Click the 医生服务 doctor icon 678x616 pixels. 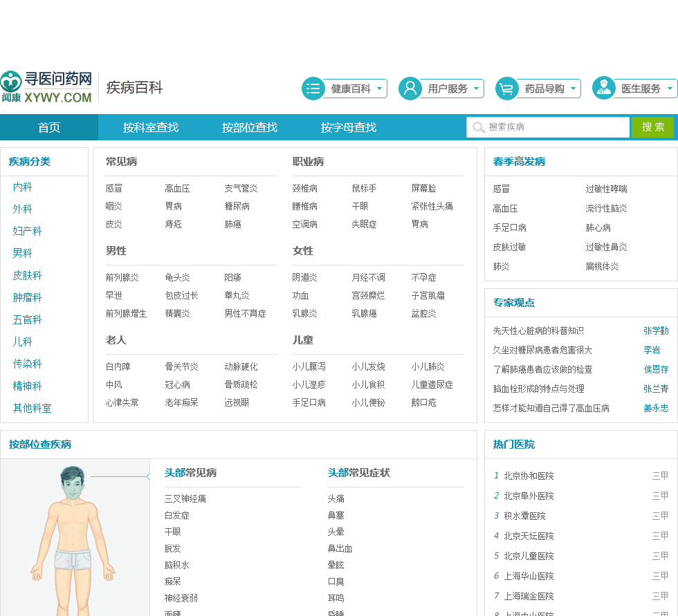pos(603,88)
